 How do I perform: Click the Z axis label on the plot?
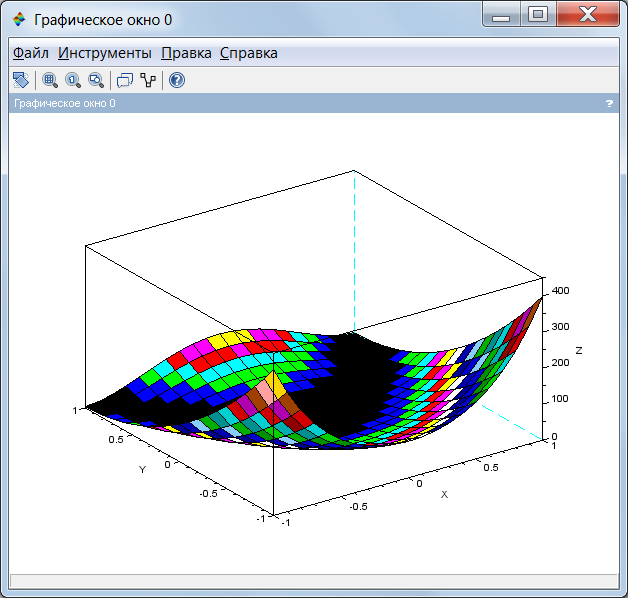click(578, 350)
